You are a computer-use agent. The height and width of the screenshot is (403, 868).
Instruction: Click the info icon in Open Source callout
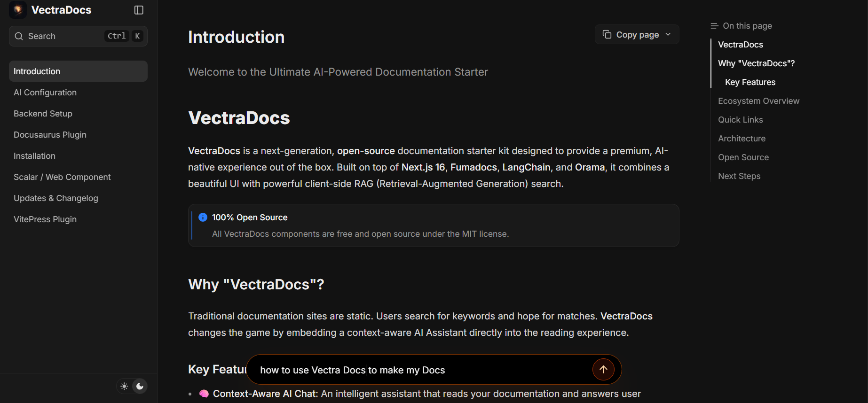[x=203, y=217]
